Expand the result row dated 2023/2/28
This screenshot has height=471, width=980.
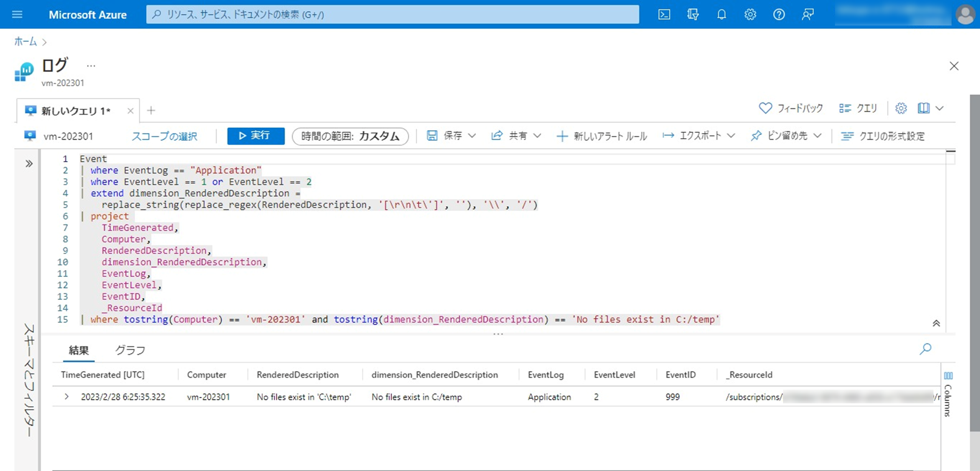click(67, 397)
